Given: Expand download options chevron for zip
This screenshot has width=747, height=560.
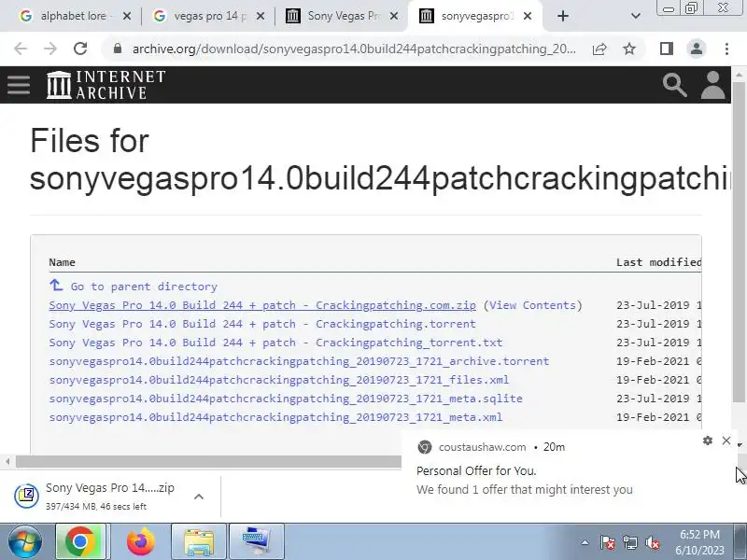Looking at the screenshot, I should point(199,497).
